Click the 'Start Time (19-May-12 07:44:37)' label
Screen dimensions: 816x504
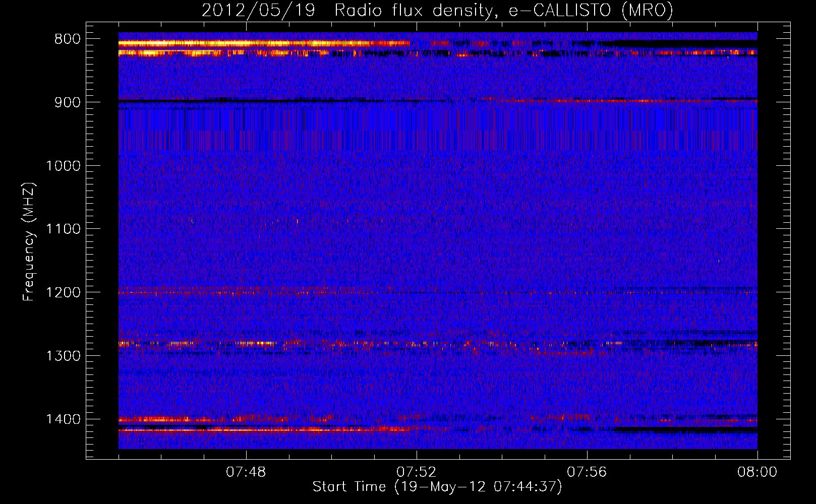point(437,487)
